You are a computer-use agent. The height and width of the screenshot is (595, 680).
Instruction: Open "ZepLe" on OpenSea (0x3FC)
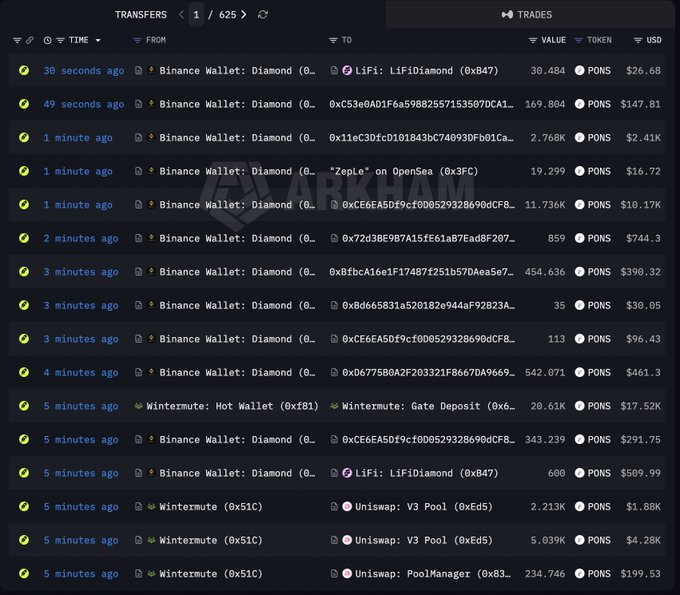point(403,172)
